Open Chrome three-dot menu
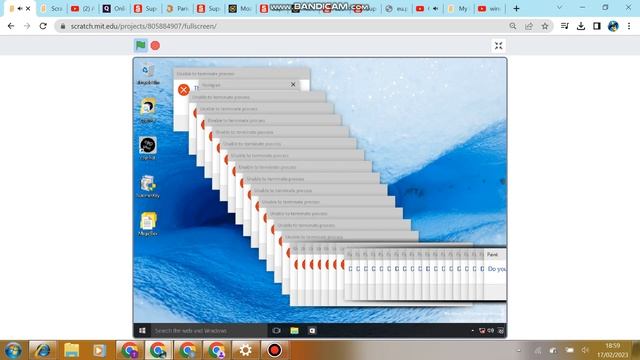640x360 pixels. (629, 26)
